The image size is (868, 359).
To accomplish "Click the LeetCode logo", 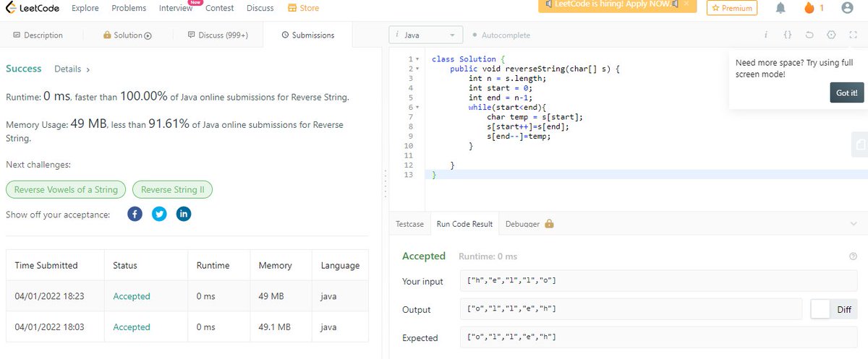I will pyautogui.click(x=33, y=8).
